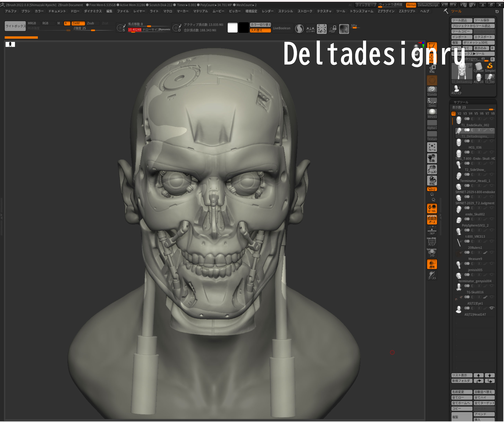This screenshot has height=422, width=504.
Task: Activate the Xpose (Xポーズ) icon
Action: coord(322,29)
